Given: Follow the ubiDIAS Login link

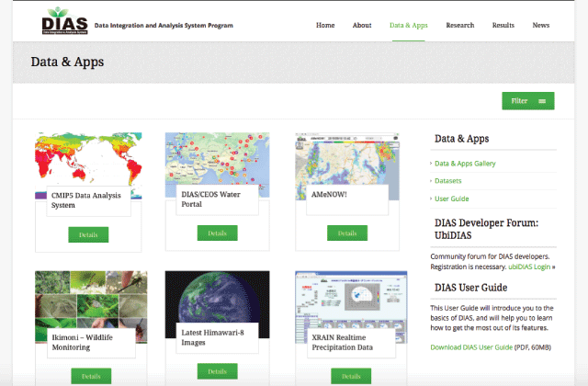Looking at the screenshot, I should 529,267.
